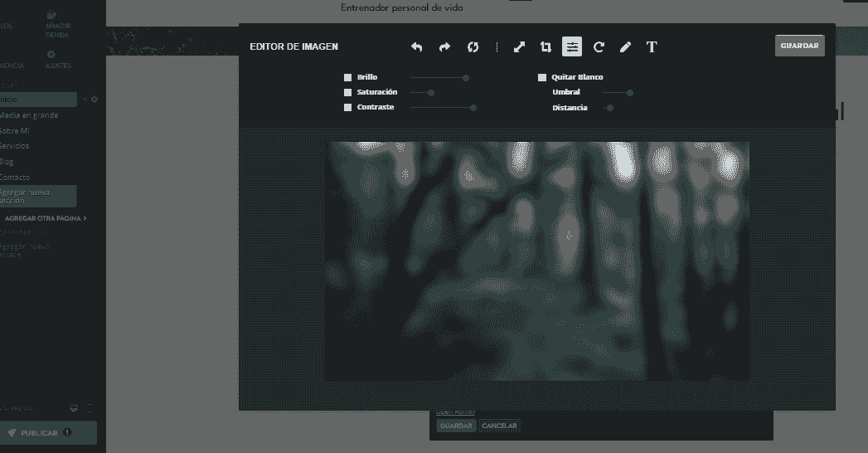
Task: Enable the Brillo checkbox
Action: (x=347, y=77)
